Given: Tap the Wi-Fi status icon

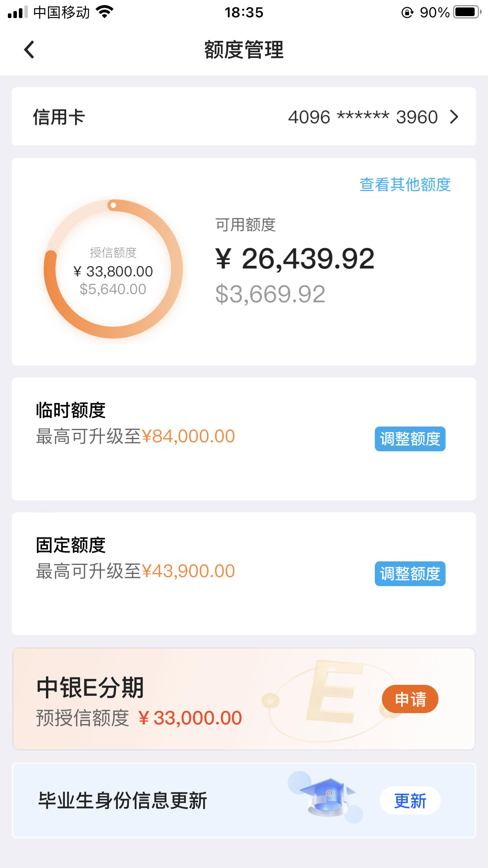Looking at the screenshot, I should (105, 12).
